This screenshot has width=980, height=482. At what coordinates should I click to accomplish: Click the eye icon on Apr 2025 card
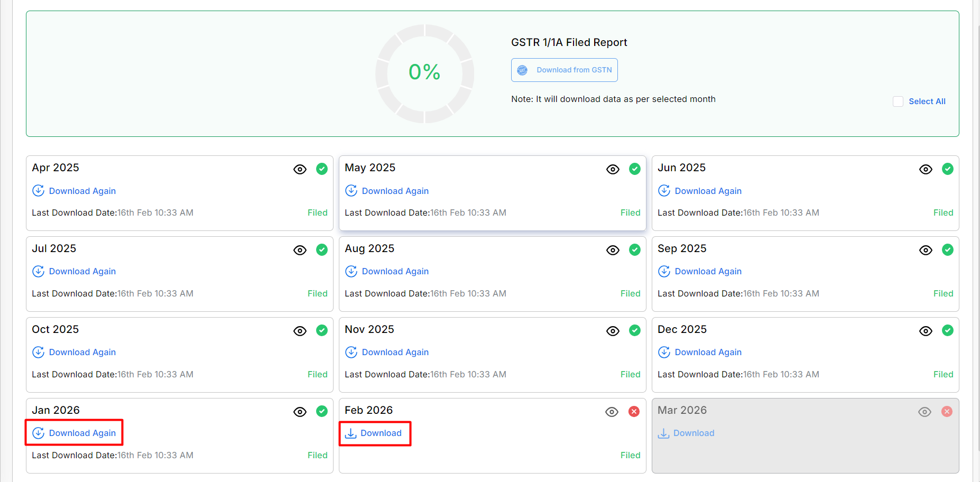pyautogui.click(x=300, y=169)
